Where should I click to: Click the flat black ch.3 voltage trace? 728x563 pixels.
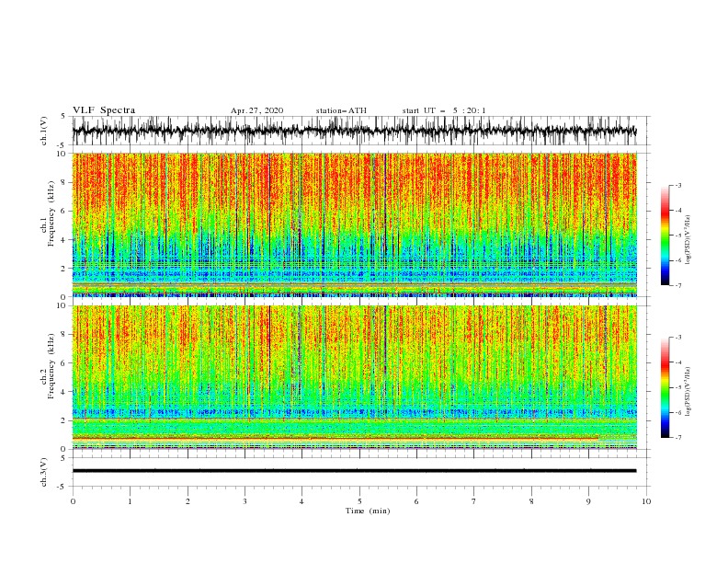click(x=354, y=471)
